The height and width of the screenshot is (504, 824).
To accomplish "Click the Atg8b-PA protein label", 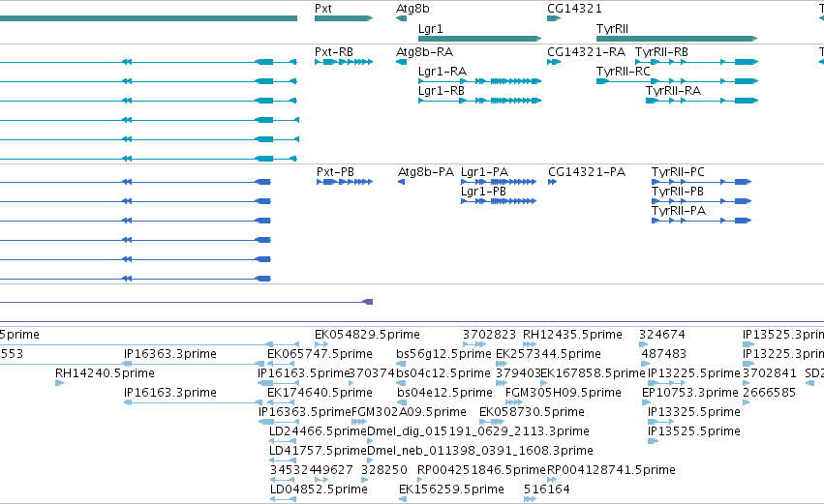I will pyautogui.click(x=426, y=172).
